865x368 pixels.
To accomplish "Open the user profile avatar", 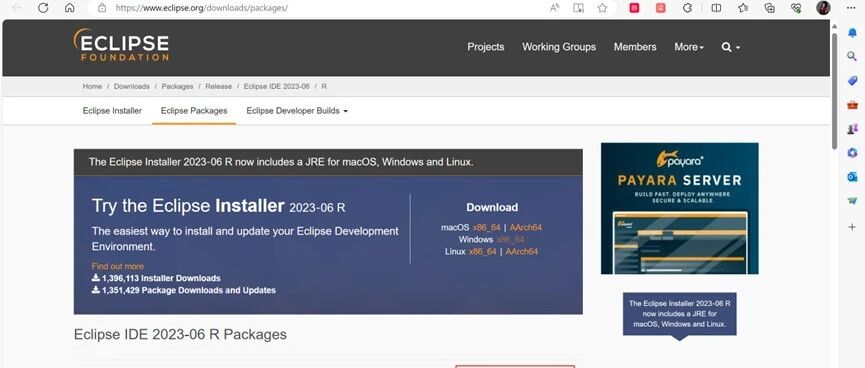I will (823, 8).
